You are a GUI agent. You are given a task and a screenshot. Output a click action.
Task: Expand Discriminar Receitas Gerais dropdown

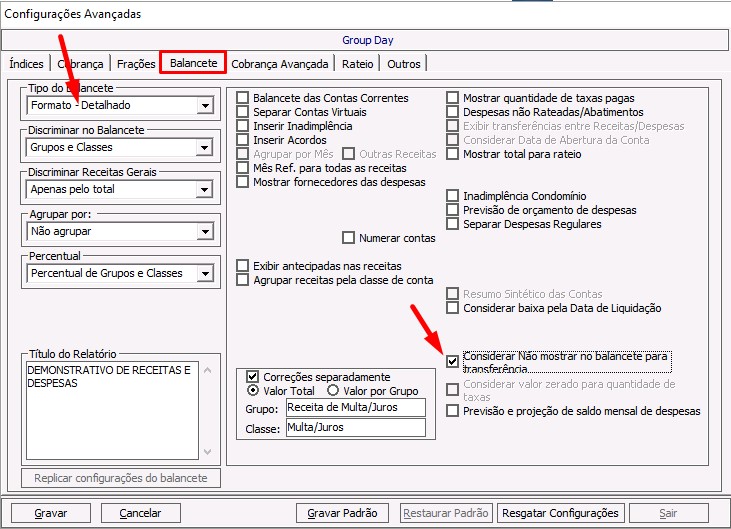coord(204,190)
